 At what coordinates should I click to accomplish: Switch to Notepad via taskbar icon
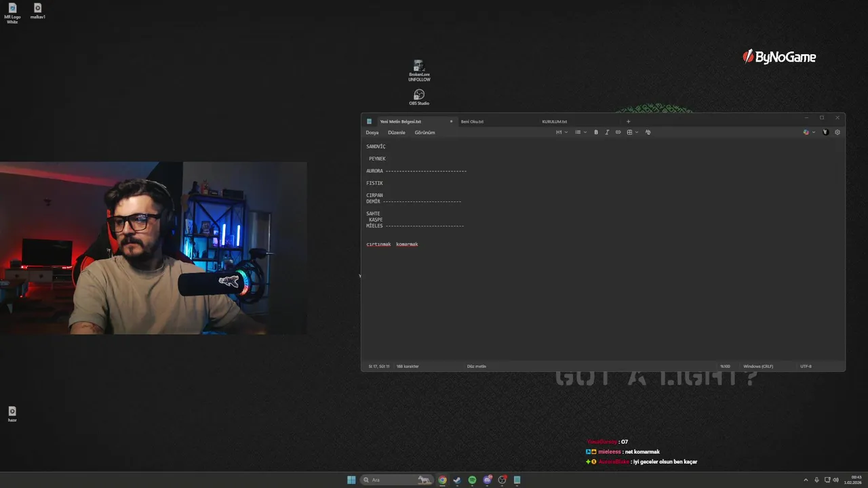tap(517, 480)
